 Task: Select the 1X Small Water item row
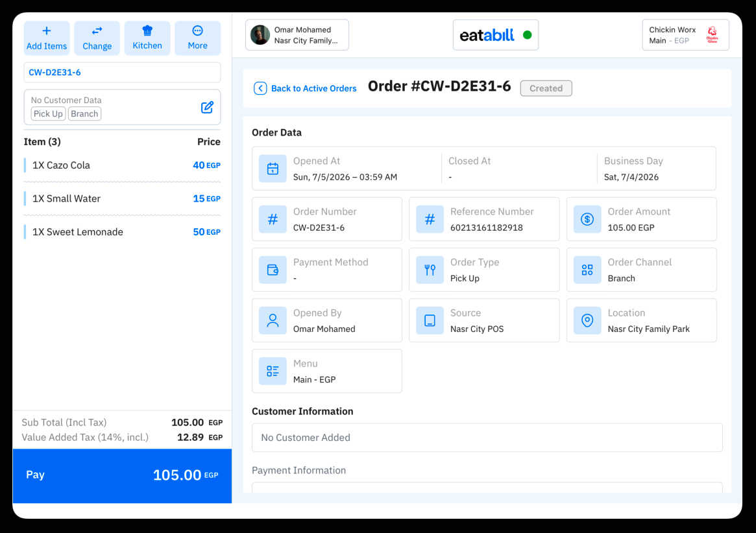122,198
